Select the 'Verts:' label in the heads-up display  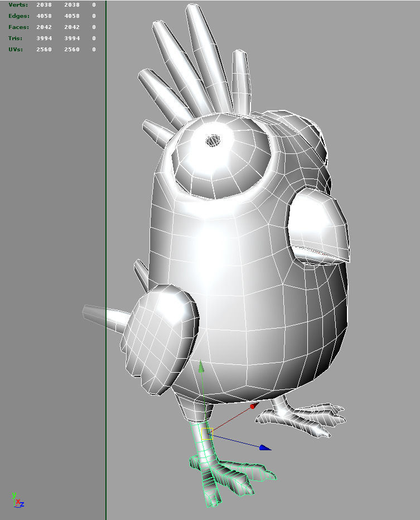(18, 5)
